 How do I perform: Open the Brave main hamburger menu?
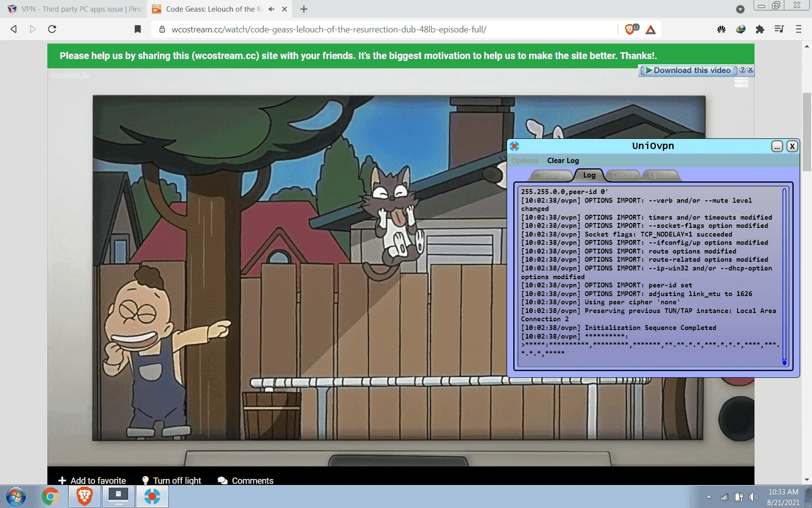(798, 29)
